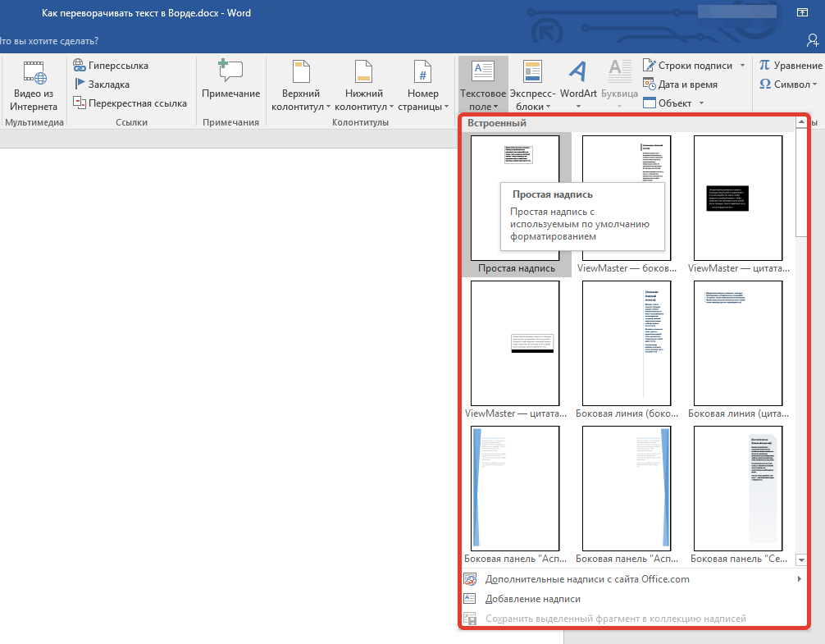Click the Добавление надписи icon
This screenshot has height=644, width=825.
470,599
